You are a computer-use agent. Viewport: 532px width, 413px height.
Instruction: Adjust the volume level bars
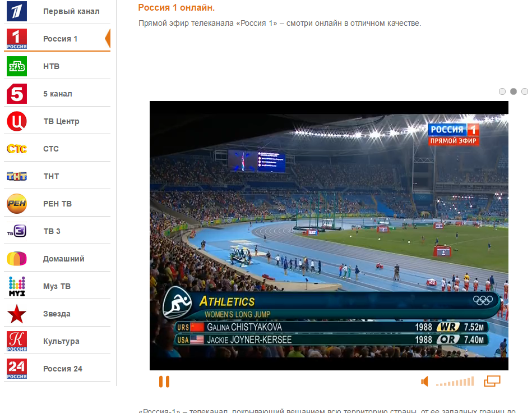point(455,382)
